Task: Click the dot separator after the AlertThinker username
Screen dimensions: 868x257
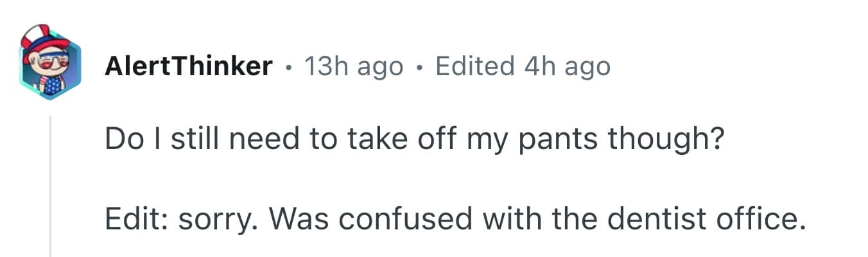Action: pos(289,66)
